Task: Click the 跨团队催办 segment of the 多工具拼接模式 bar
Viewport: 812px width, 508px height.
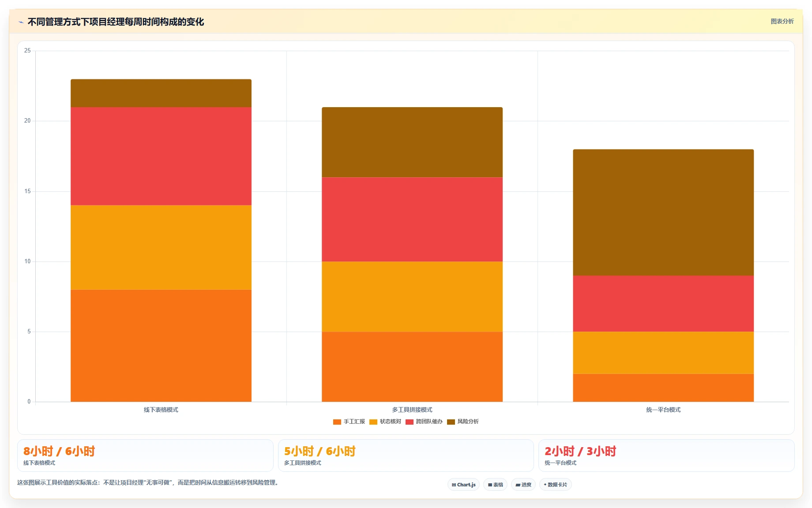Action: point(412,220)
